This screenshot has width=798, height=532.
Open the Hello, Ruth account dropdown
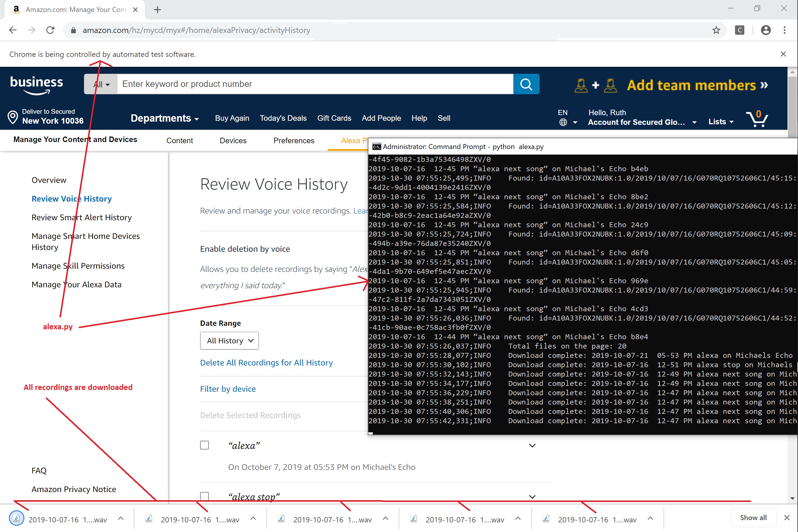[x=642, y=117]
